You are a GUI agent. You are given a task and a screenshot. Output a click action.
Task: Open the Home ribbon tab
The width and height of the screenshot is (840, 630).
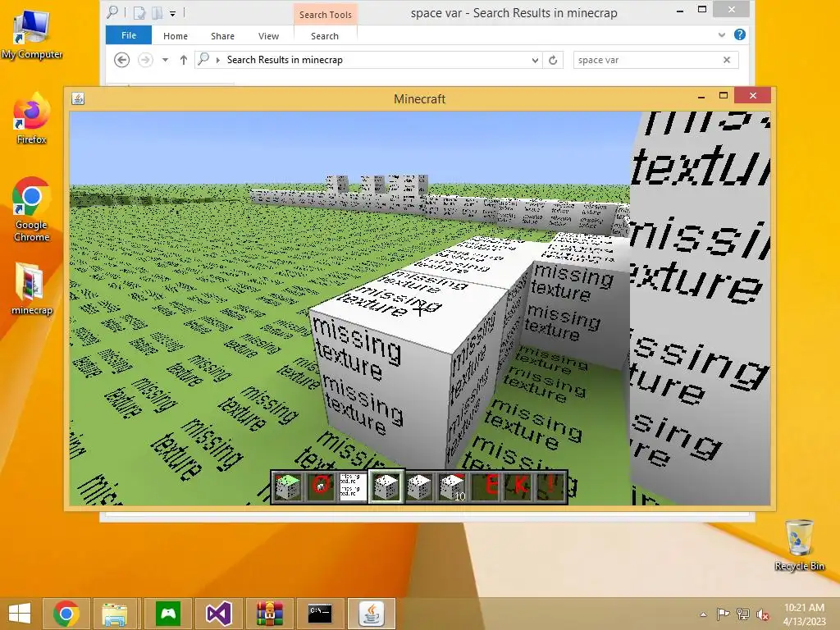[x=176, y=36]
